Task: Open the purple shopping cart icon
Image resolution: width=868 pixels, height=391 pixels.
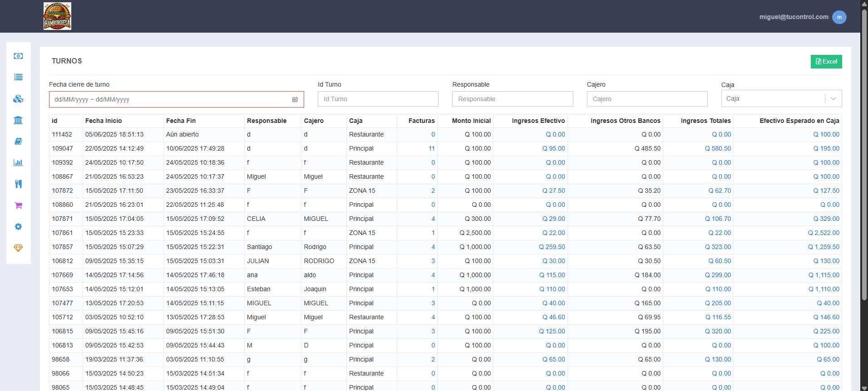Action: [x=18, y=205]
